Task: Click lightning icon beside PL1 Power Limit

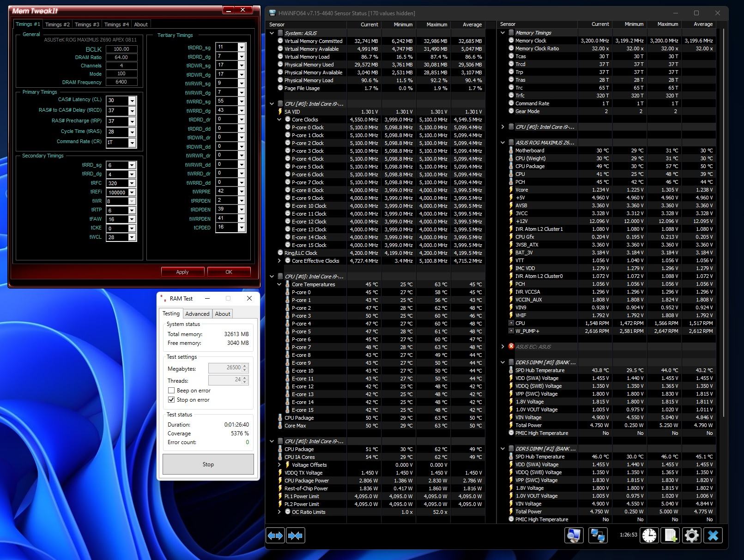Action: (x=280, y=496)
